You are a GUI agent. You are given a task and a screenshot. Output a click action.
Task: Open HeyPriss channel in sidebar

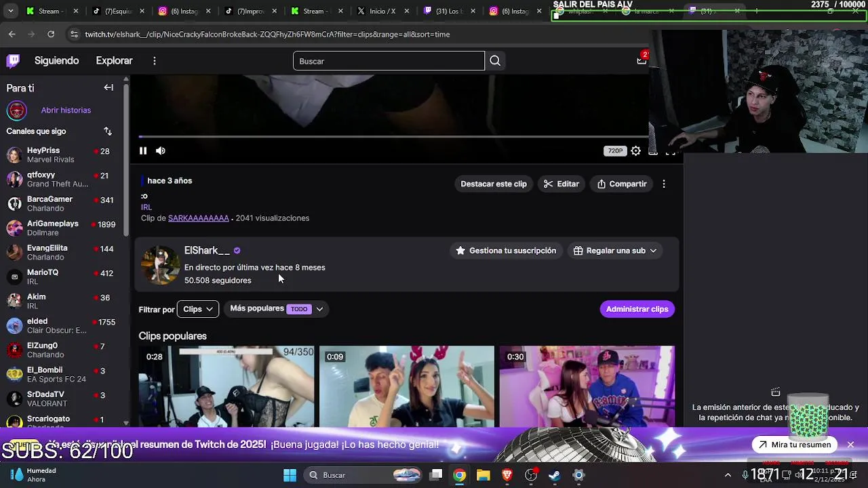(63, 155)
